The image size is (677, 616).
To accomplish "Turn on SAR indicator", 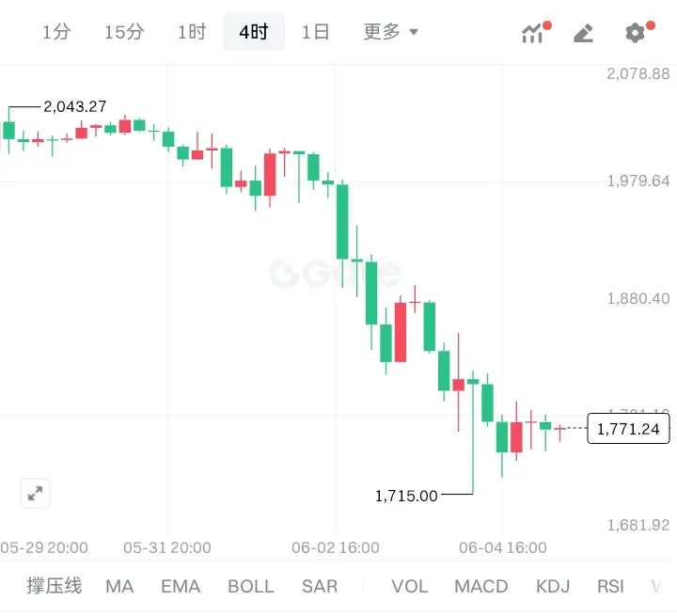I will click(x=320, y=586).
